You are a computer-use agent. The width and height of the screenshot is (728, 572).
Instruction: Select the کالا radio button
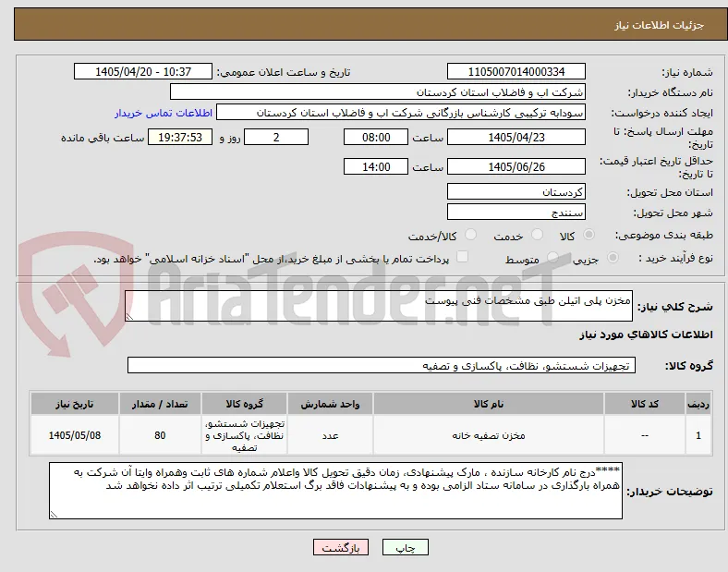click(588, 235)
